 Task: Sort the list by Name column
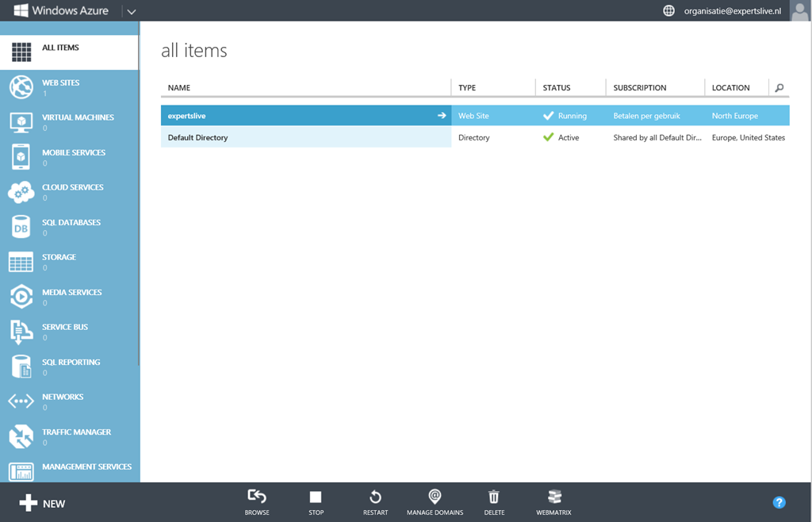(179, 88)
